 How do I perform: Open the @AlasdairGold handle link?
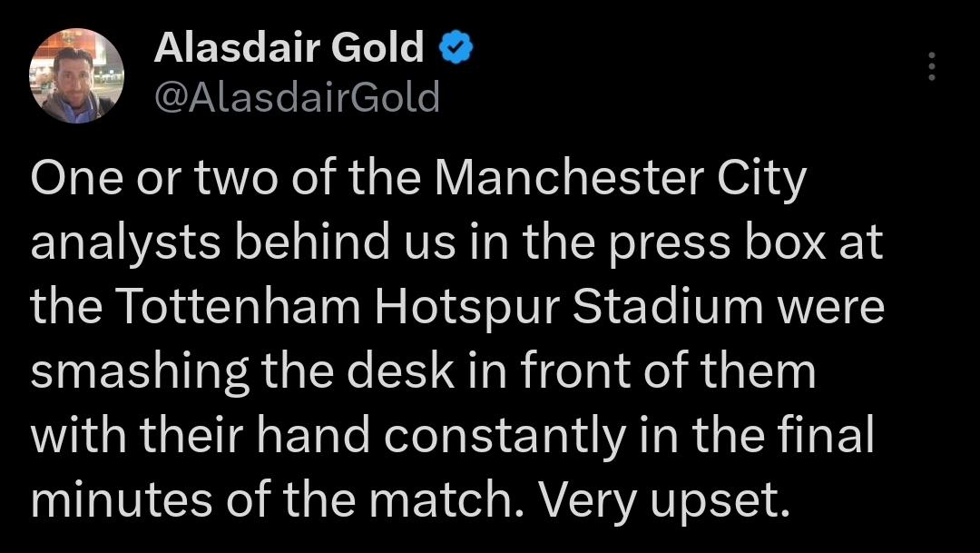pos(297,96)
